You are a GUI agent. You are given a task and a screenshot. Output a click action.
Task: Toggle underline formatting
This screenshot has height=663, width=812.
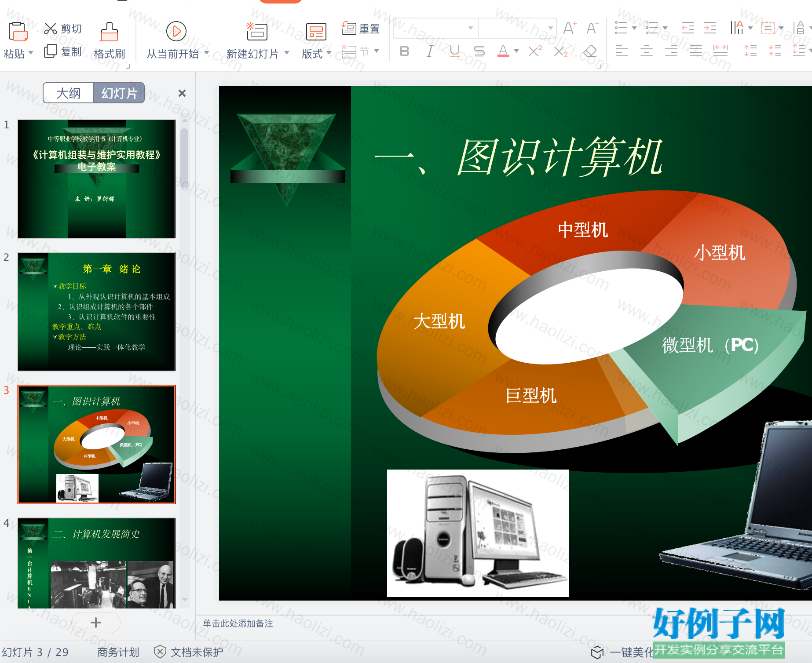[455, 51]
